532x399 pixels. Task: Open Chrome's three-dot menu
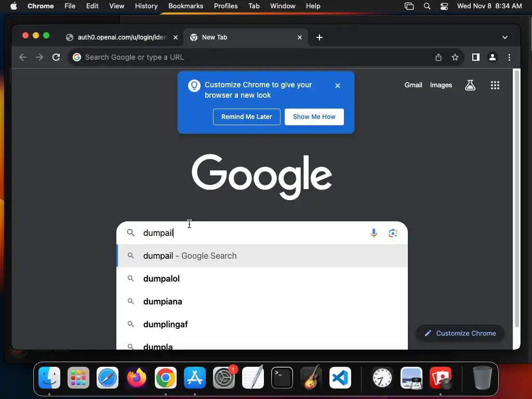509,57
